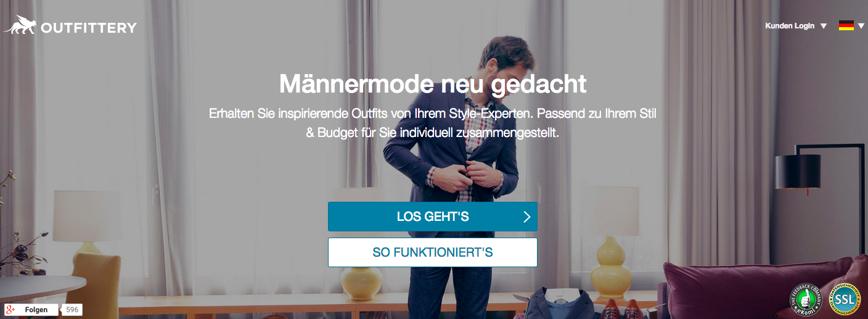
Task: Follow via the Folgen label
Action: pyautogui.click(x=36, y=310)
